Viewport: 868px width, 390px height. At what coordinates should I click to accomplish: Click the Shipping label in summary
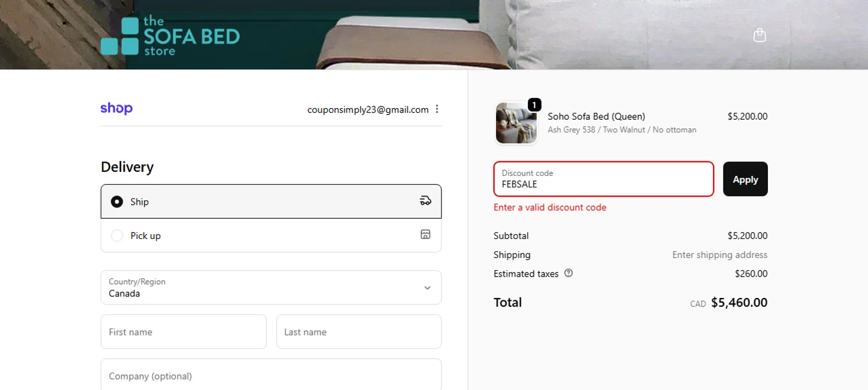tap(512, 255)
